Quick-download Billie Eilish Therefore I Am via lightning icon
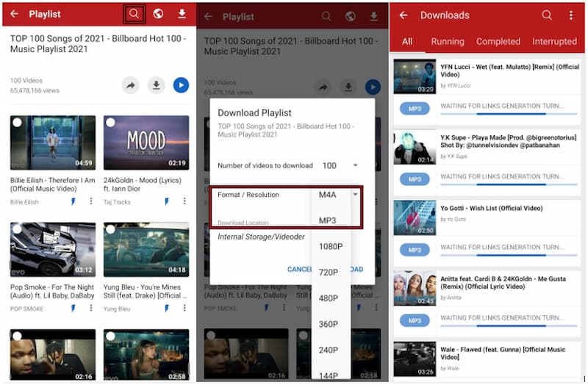This screenshot has height=385, width=588. (x=73, y=202)
